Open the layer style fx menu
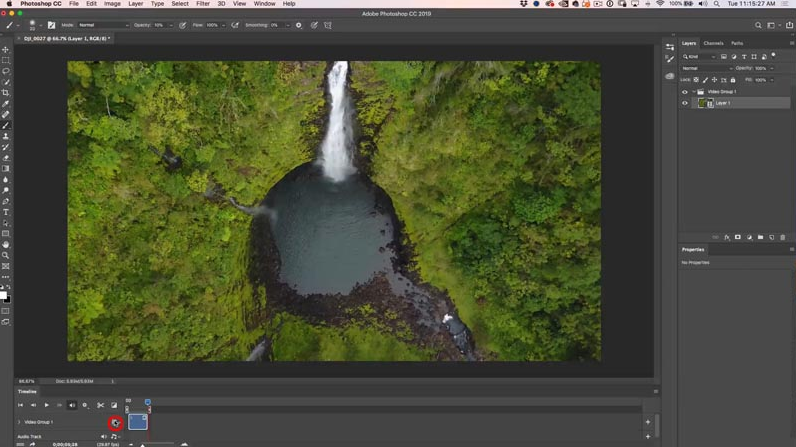 tap(726, 237)
